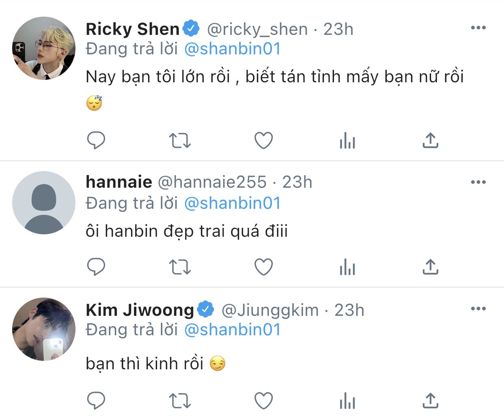Share hannaie's tweet
The width and height of the screenshot is (504, 420).
click(431, 267)
